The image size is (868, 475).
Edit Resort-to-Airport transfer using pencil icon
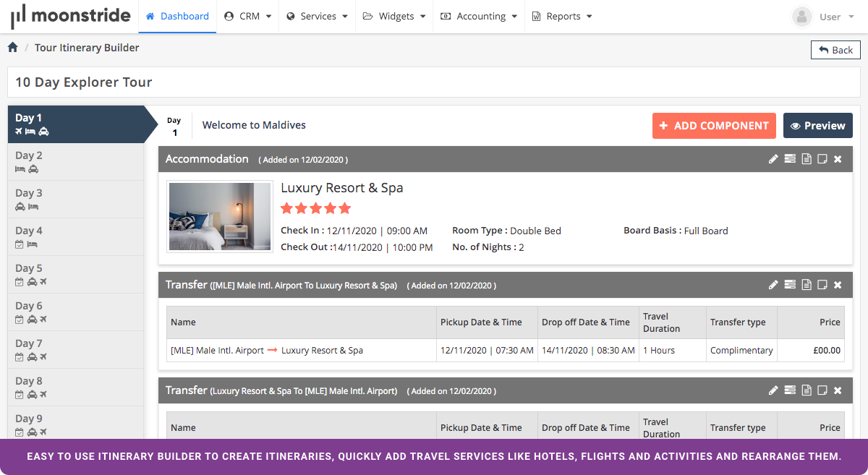773,390
